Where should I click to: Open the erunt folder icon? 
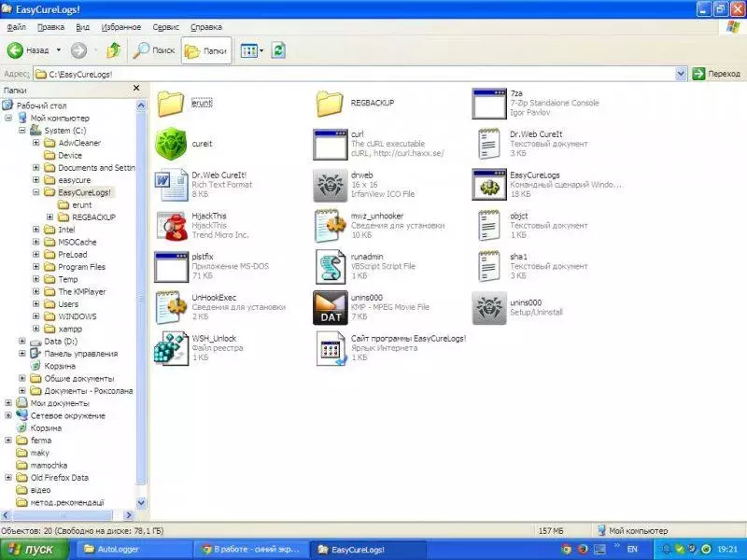(x=171, y=104)
